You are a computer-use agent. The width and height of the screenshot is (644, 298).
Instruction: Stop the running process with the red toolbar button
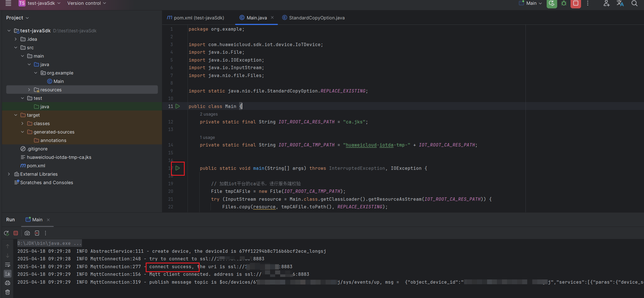click(576, 3)
